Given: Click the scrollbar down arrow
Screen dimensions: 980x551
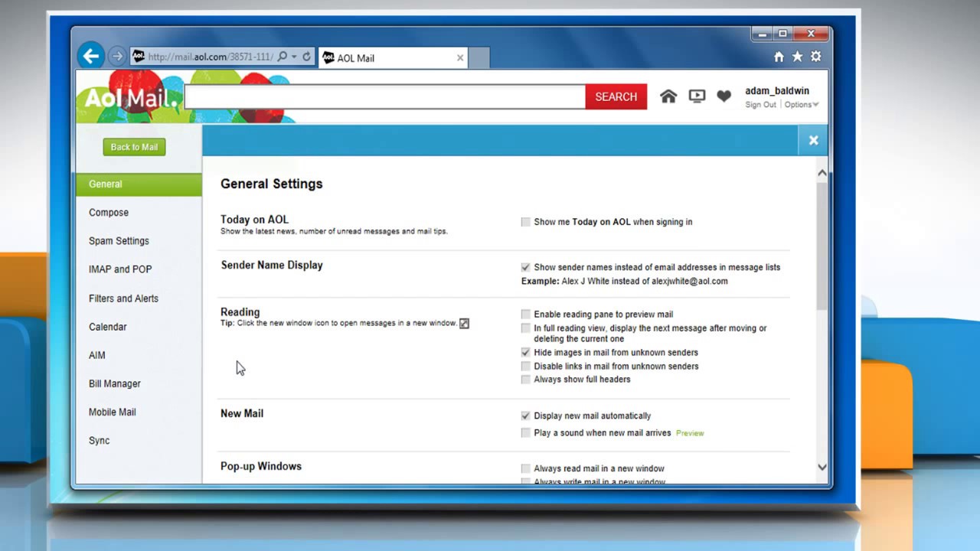Looking at the screenshot, I should pos(822,468).
